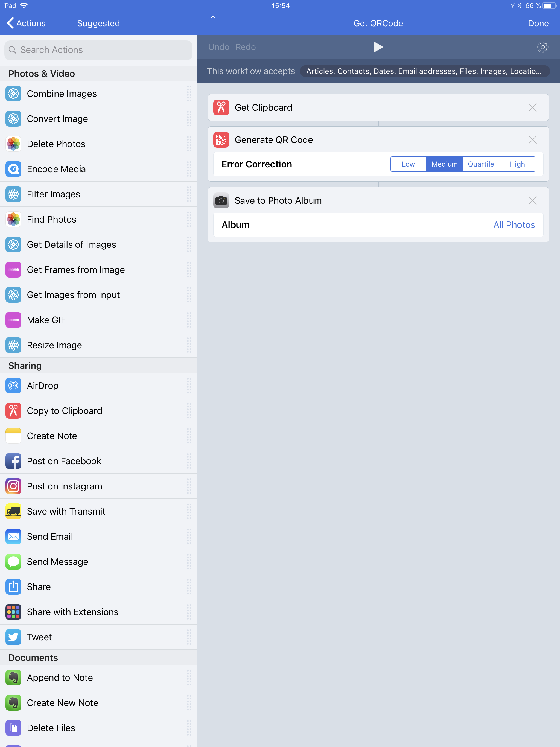The width and height of the screenshot is (560, 747).
Task: Run the workflow with the play button
Action: (378, 47)
